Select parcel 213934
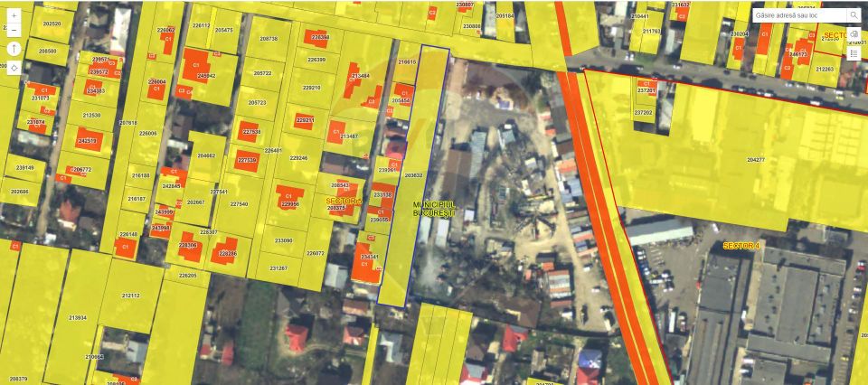 pos(78,318)
